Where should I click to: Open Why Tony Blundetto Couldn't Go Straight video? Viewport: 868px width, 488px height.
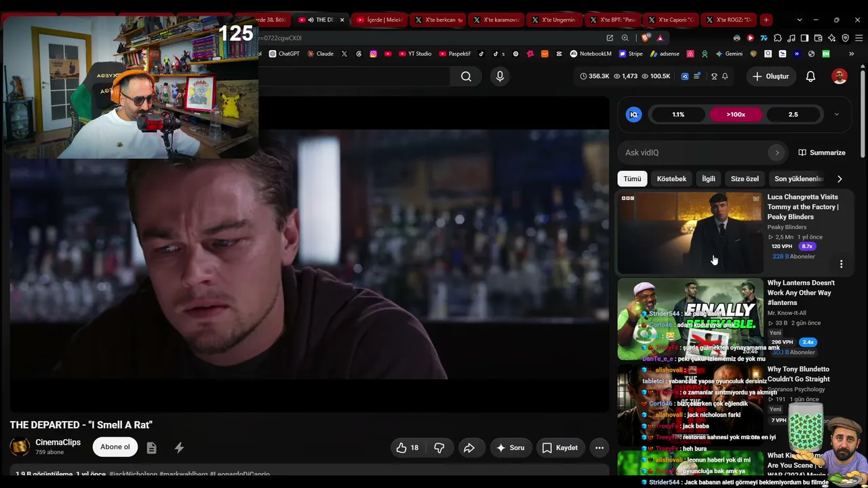coord(798,374)
